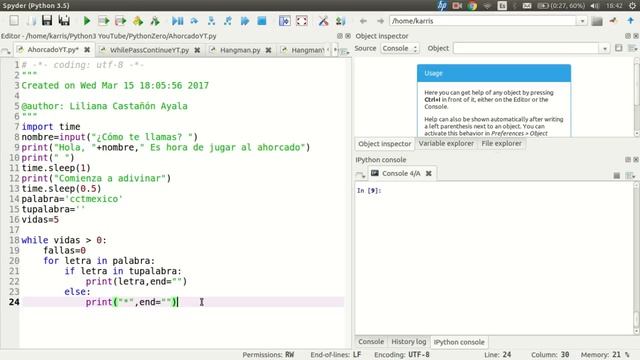Image resolution: width=640 pixels, height=360 pixels.
Task: Open editor pane options menu
Action: click(345, 51)
